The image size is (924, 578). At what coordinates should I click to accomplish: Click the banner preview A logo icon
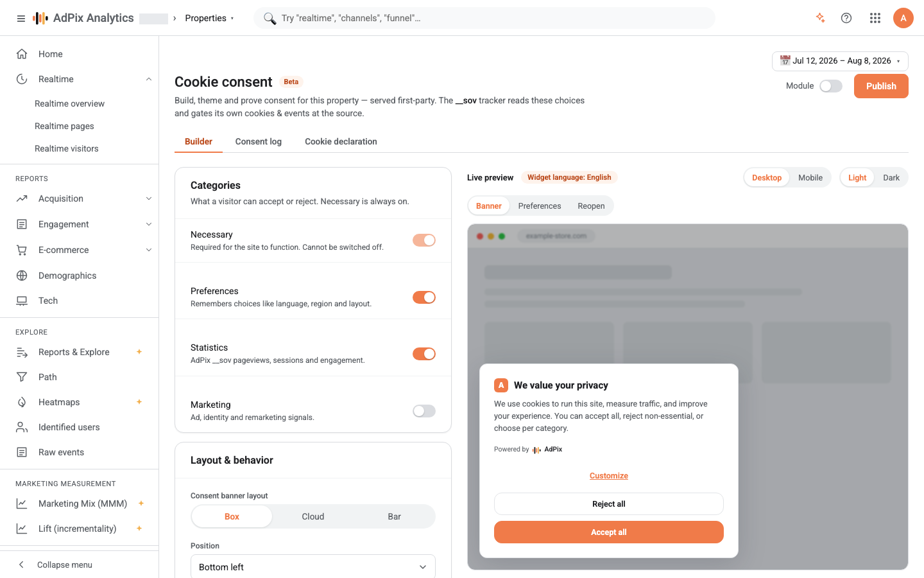(501, 385)
